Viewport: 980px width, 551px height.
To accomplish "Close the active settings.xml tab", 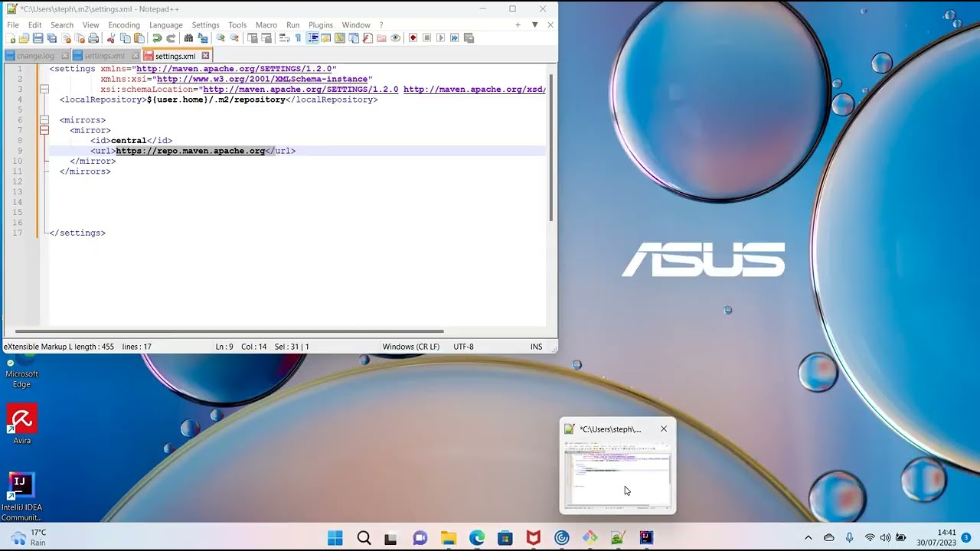I will (x=205, y=56).
